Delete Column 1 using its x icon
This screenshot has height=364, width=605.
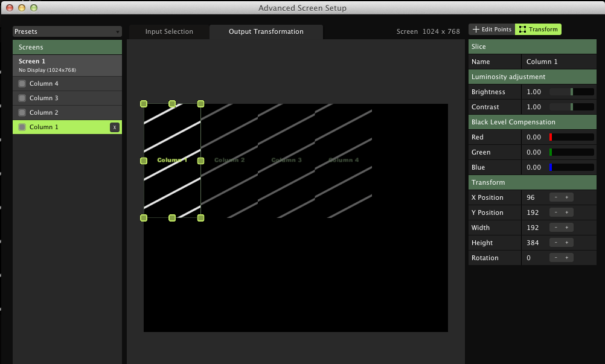pos(114,127)
